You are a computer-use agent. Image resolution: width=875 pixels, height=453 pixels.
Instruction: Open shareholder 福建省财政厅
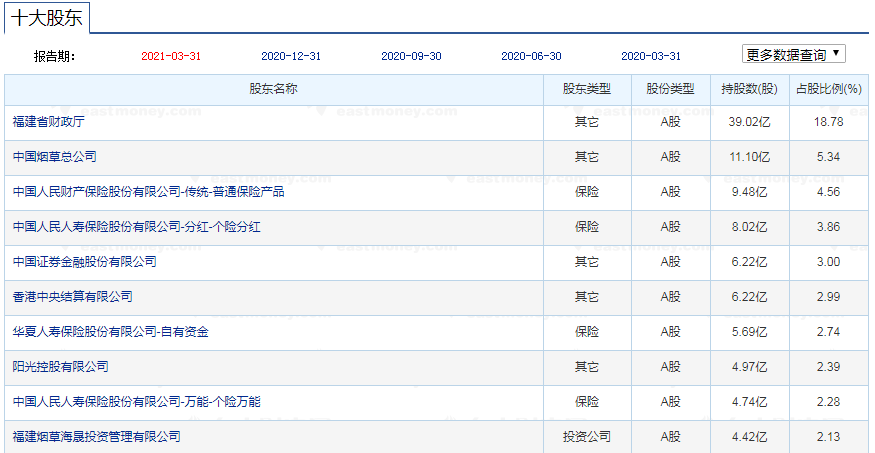[49, 122]
